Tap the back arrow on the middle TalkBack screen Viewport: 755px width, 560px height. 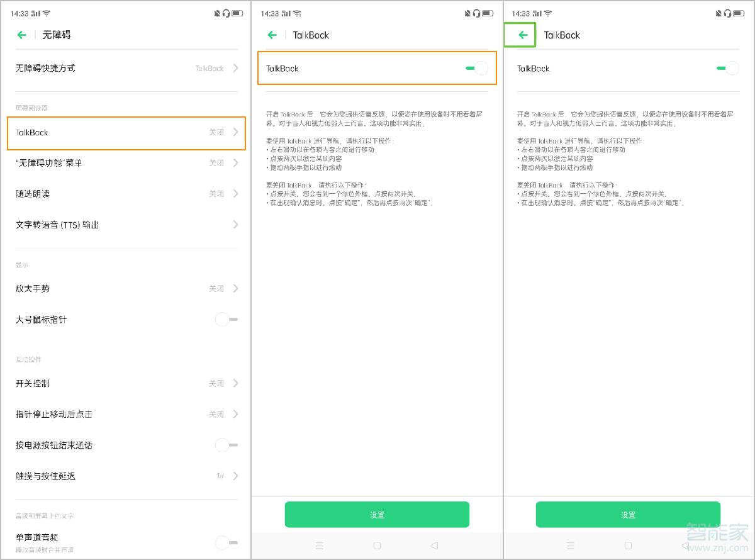pyautogui.click(x=272, y=35)
